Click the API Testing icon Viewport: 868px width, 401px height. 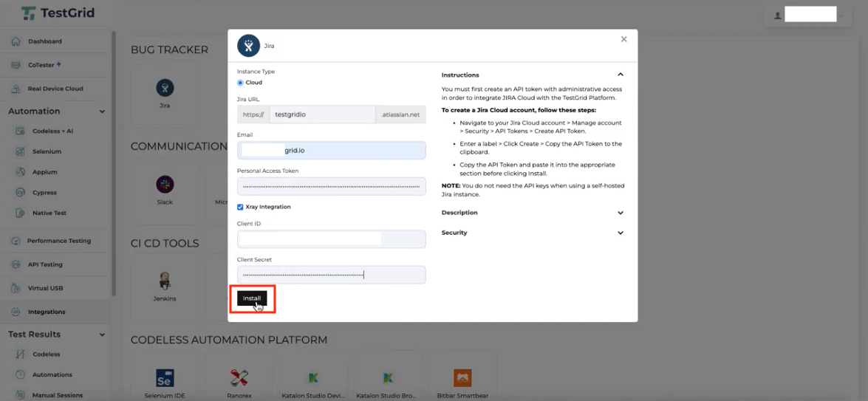click(x=16, y=264)
